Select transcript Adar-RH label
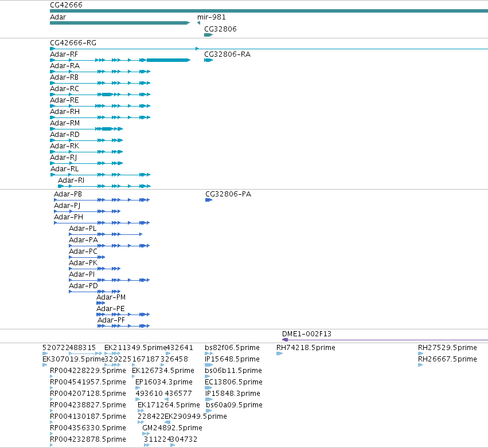488x448 pixels. pos(65,112)
